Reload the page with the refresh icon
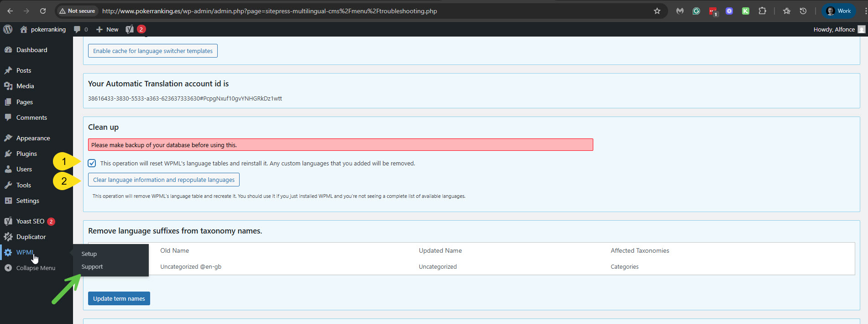868x324 pixels. pyautogui.click(x=43, y=11)
